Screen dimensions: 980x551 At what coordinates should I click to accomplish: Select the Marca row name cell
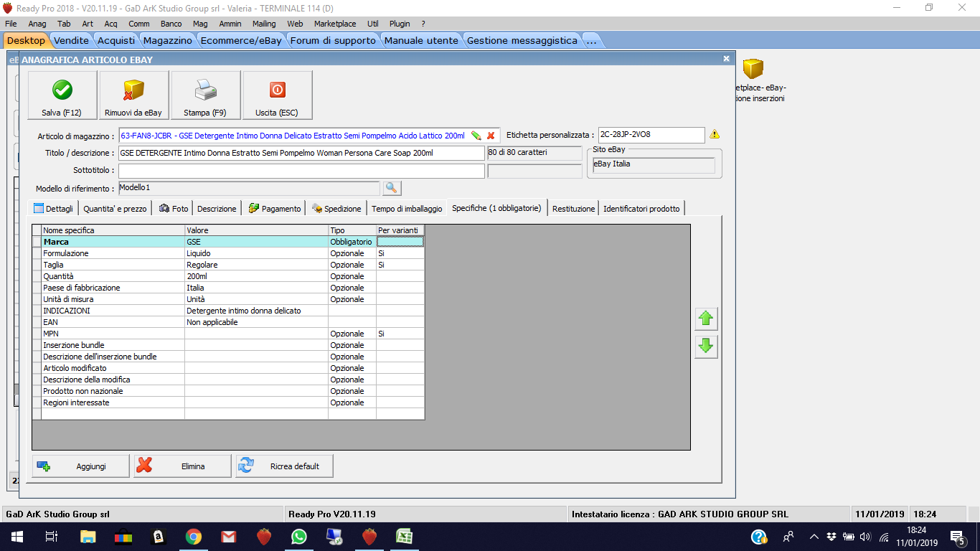pos(113,242)
